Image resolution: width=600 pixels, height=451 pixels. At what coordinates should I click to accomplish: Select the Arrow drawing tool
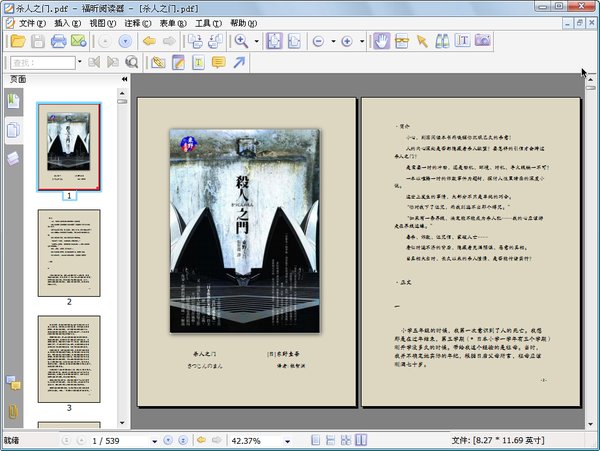pyautogui.click(x=239, y=63)
